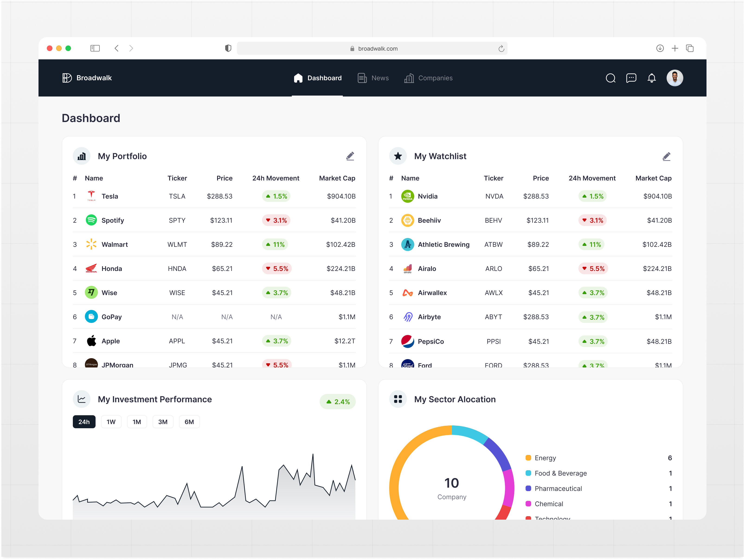Open the search function in the navigation bar
The height and width of the screenshot is (560, 745).
click(x=611, y=78)
